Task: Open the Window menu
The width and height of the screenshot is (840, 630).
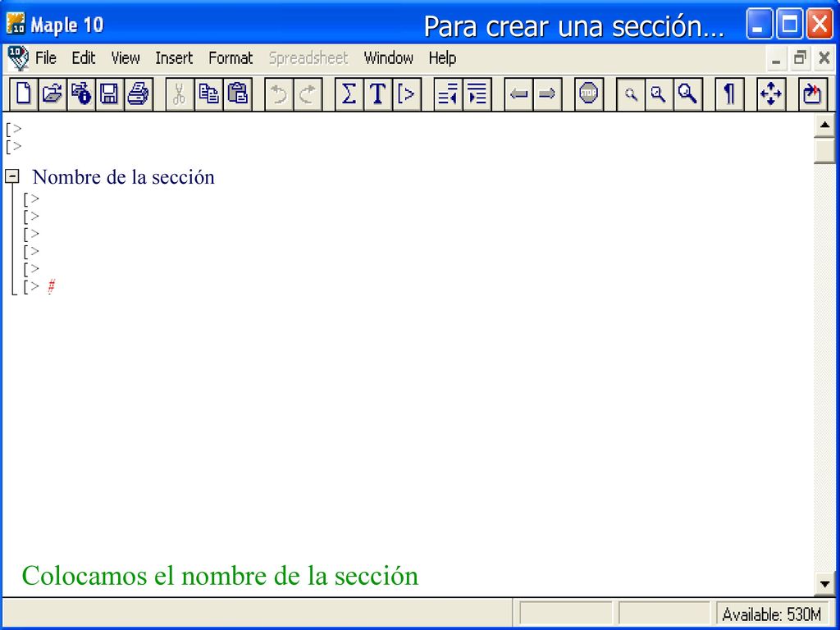Action: (388, 58)
